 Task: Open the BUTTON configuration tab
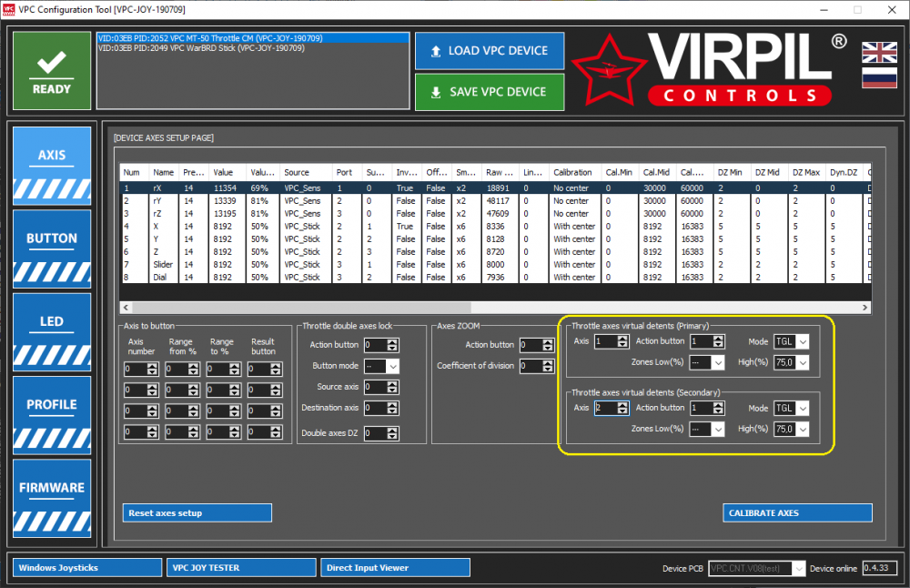tap(52, 239)
